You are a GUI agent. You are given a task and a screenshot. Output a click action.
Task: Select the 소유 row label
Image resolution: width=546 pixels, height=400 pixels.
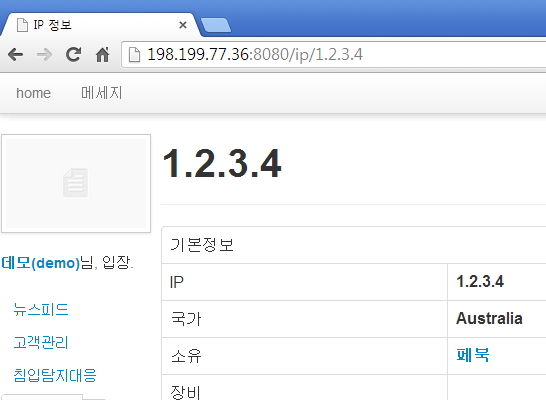click(186, 356)
